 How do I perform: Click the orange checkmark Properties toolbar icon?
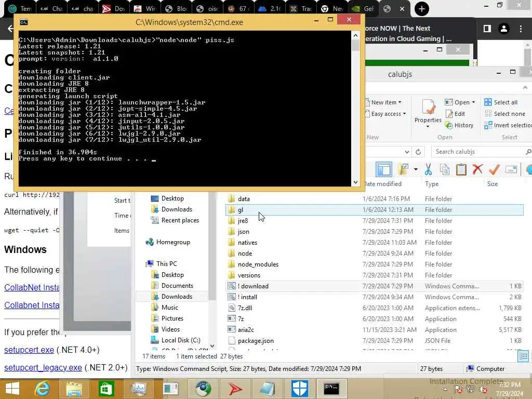click(x=494, y=169)
